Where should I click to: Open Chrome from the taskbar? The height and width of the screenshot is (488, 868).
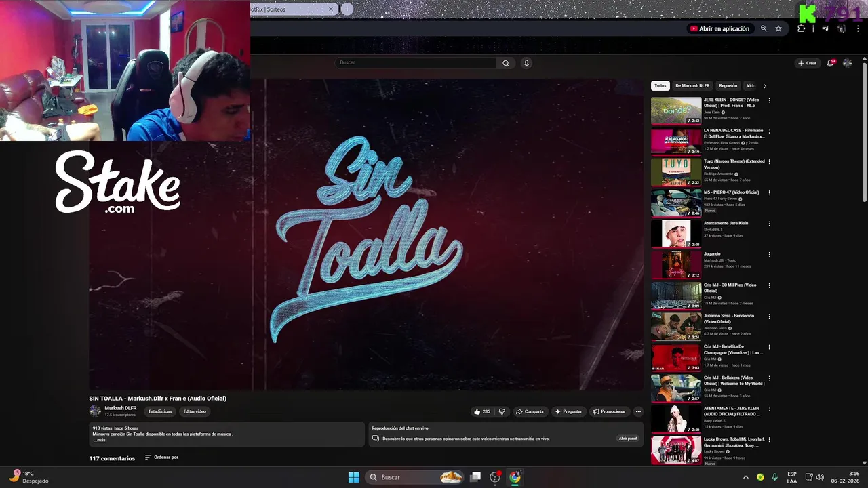(x=515, y=477)
